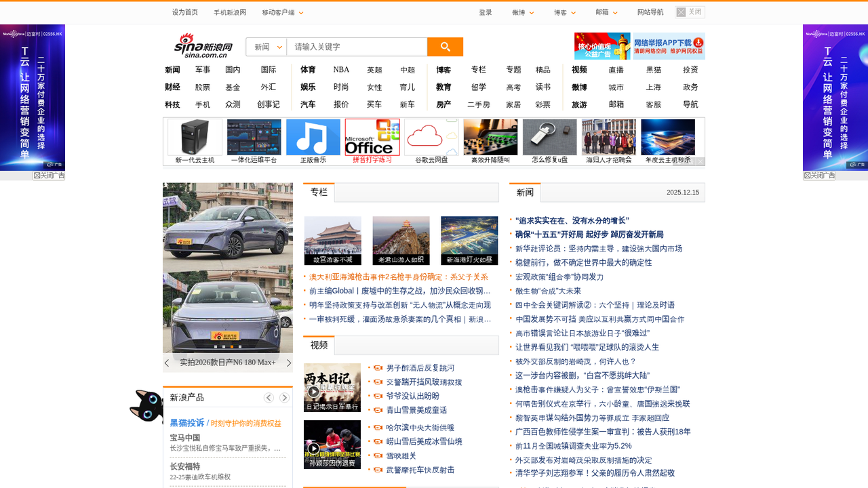This screenshot has height=488, width=868.
Task: Play the 日记揭示日军暴行 video thumbnail
Action: pos(332,388)
